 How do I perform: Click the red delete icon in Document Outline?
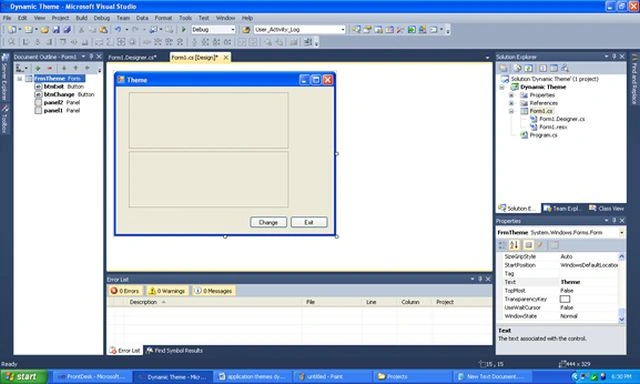click(50, 68)
